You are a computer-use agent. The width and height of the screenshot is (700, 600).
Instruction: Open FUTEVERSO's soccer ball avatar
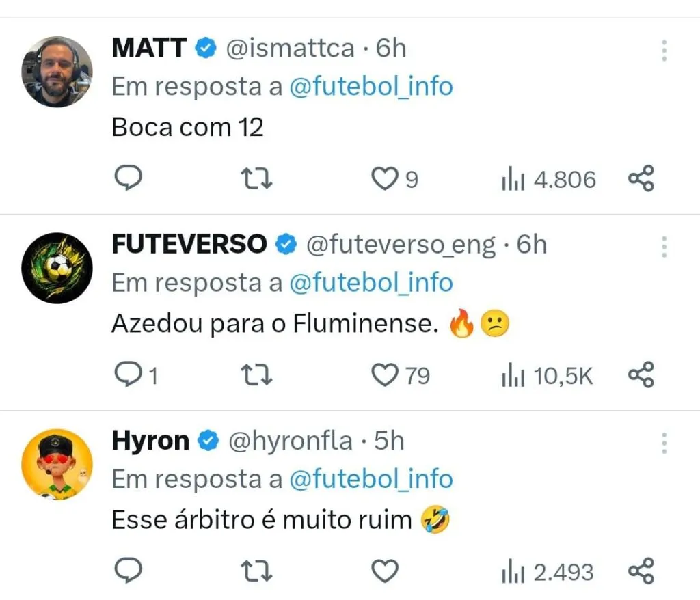(57, 268)
